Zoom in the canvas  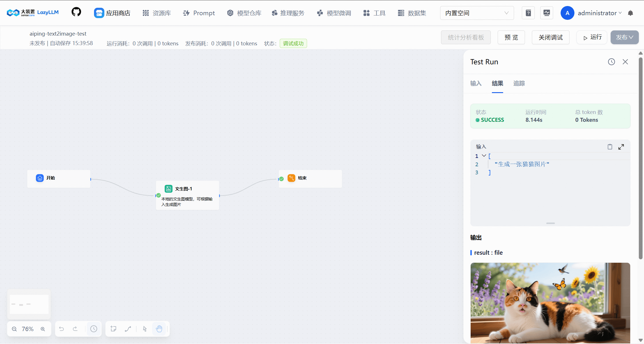coord(43,329)
